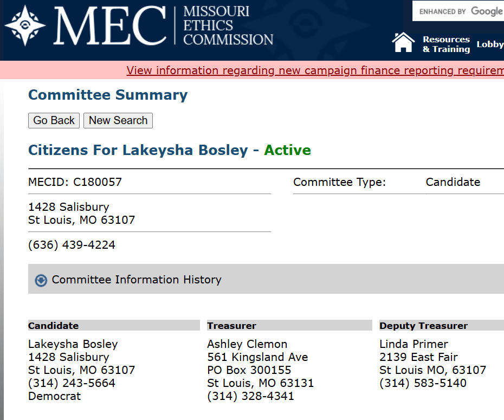Click candidate phone number (314) 243-5664

[71, 383]
